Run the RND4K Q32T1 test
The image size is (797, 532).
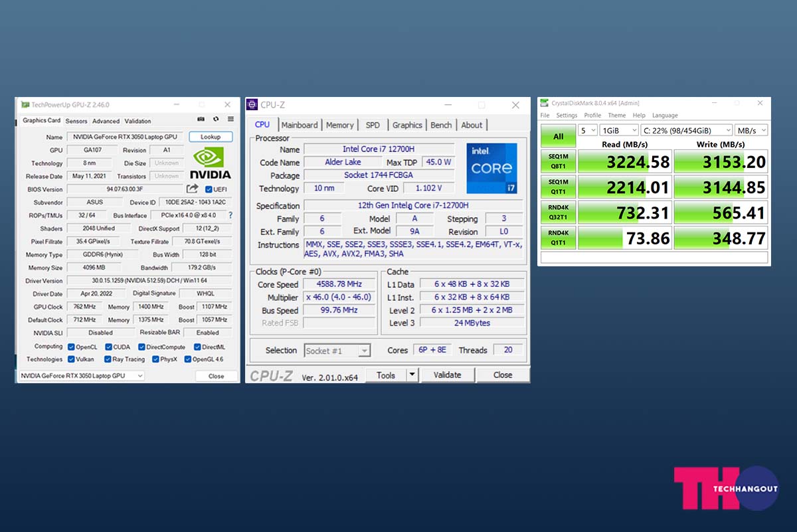(x=558, y=212)
